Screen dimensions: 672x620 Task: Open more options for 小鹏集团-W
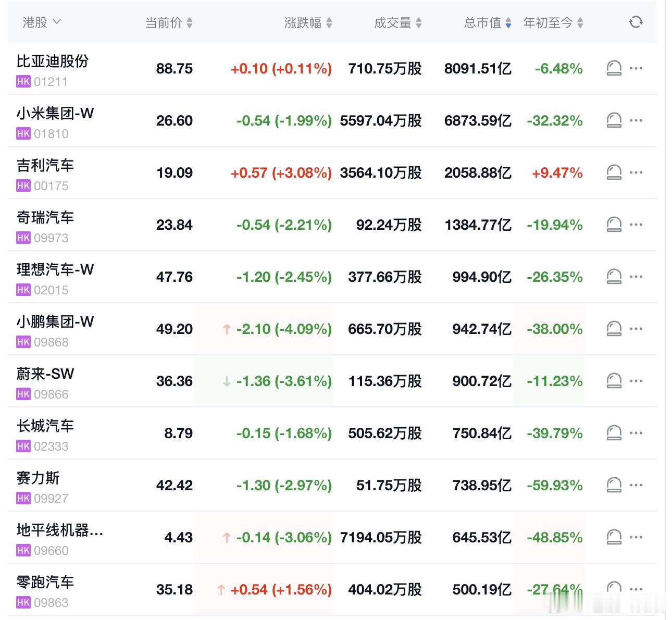click(636, 329)
